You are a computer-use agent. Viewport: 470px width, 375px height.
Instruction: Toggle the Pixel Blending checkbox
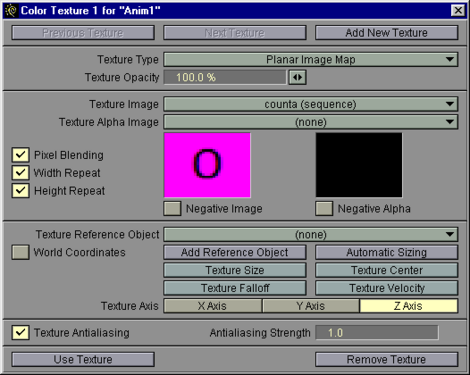pos(20,155)
